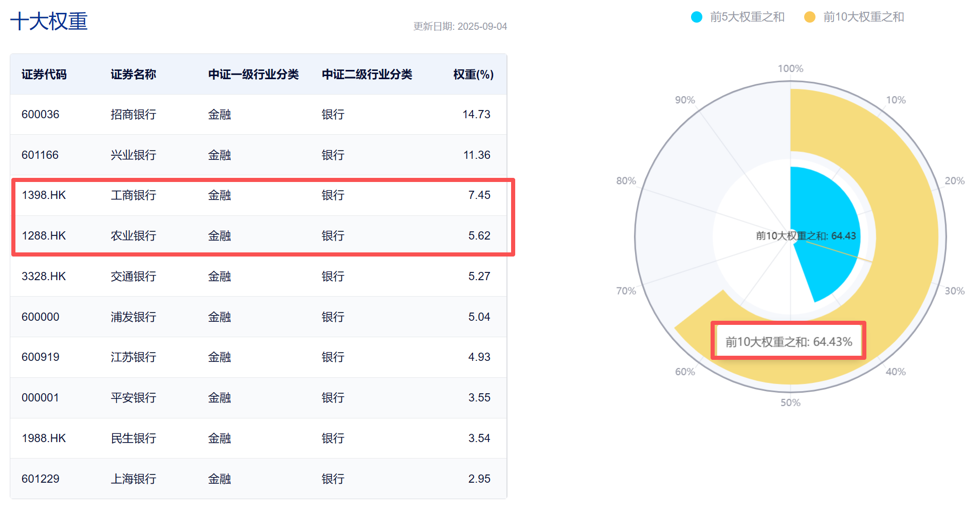The width and height of the screenshot is (980, 512).
Task: Click the cyan legend circle icon
Action: (697, 17)
